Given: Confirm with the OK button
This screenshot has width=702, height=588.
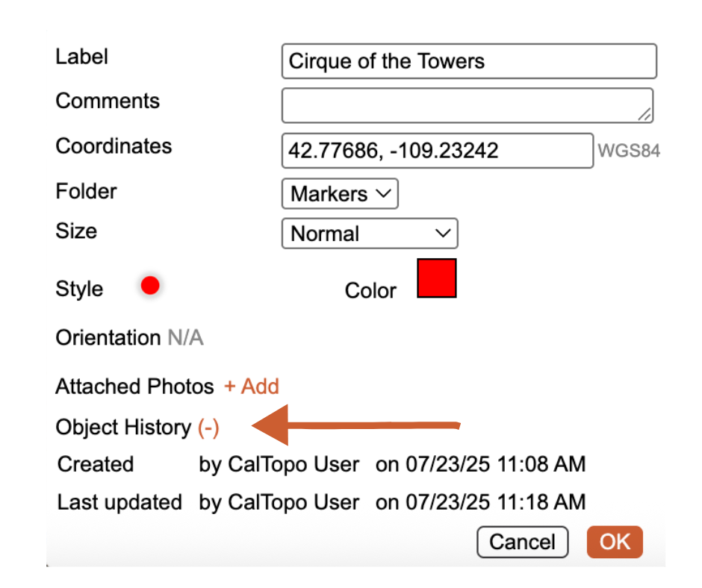Looking at the screenshot, I should (x=615, y=542).
